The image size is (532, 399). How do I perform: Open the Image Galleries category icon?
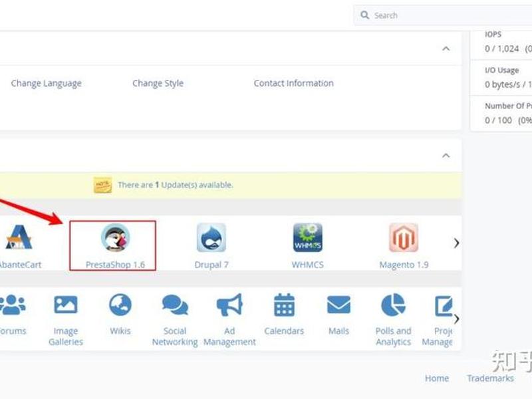66,305
